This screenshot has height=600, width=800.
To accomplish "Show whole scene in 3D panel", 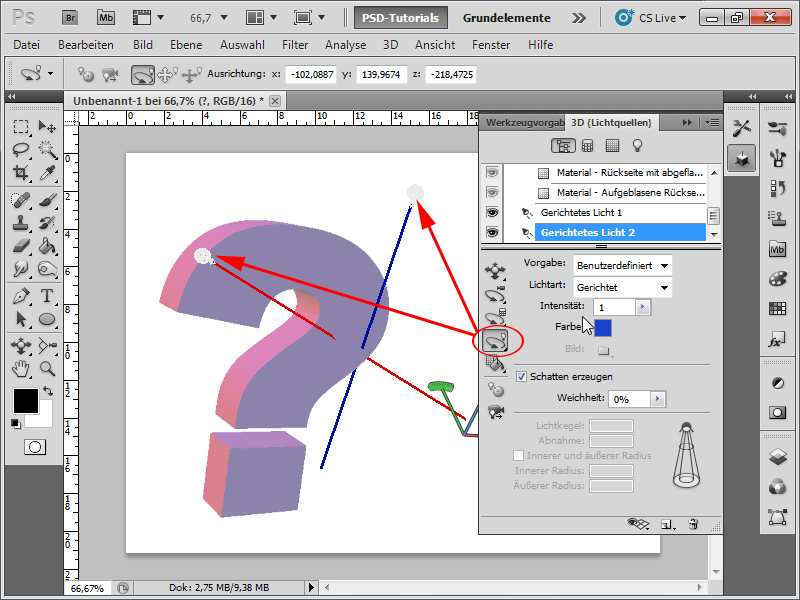I will [563, 146].
